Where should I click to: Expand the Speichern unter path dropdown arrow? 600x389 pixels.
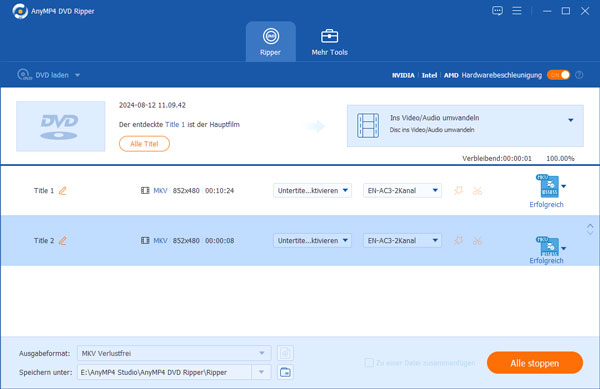pos(262,372)
